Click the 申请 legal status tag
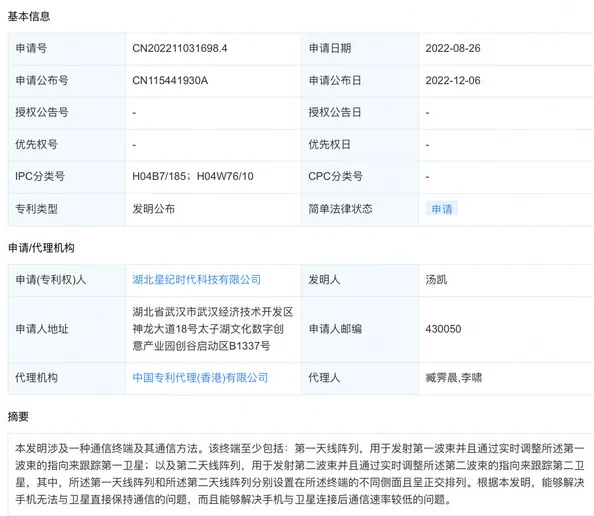 click(442, 209)
